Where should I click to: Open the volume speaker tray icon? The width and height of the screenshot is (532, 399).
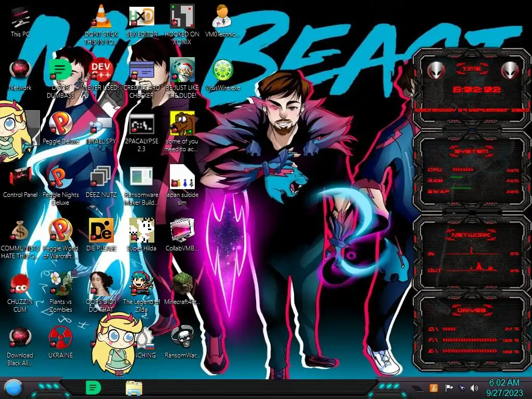[x=474, y=388]
